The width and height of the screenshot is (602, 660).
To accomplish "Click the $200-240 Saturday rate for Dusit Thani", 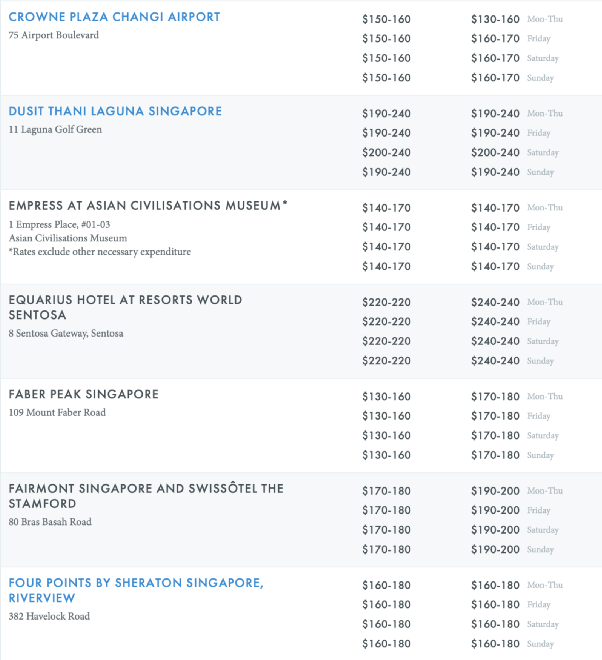I will tap(496, 153).
